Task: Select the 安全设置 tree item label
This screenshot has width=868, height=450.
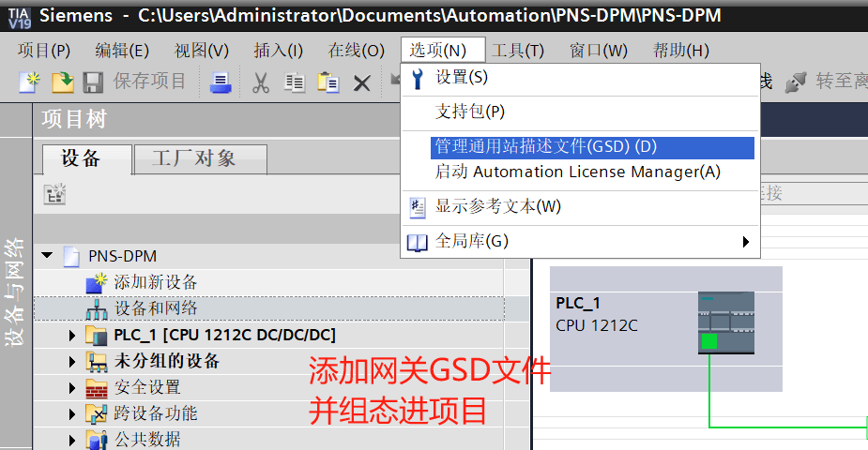Action: [147, 387]
